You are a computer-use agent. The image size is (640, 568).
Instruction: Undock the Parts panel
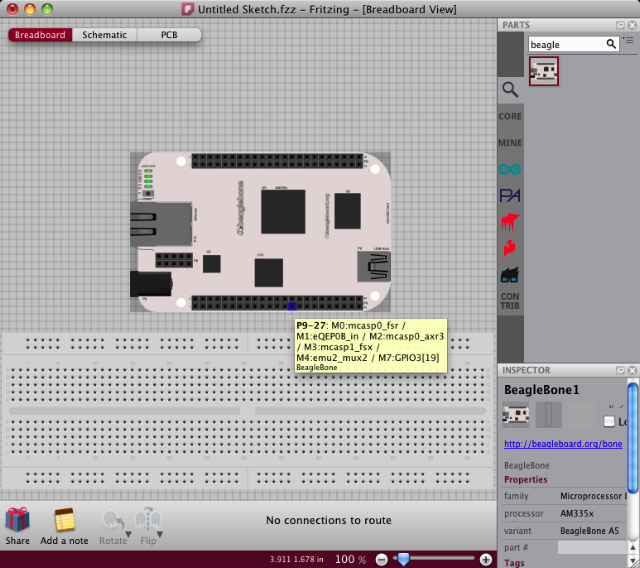tap(620, 25)
